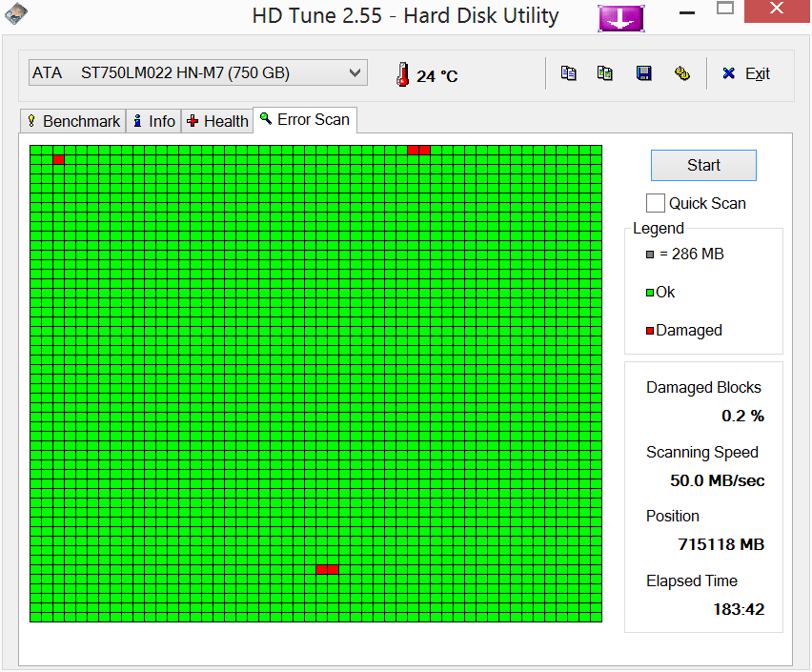
Task: Click the copy to clipboard toolbar icon
Action: 569,73
